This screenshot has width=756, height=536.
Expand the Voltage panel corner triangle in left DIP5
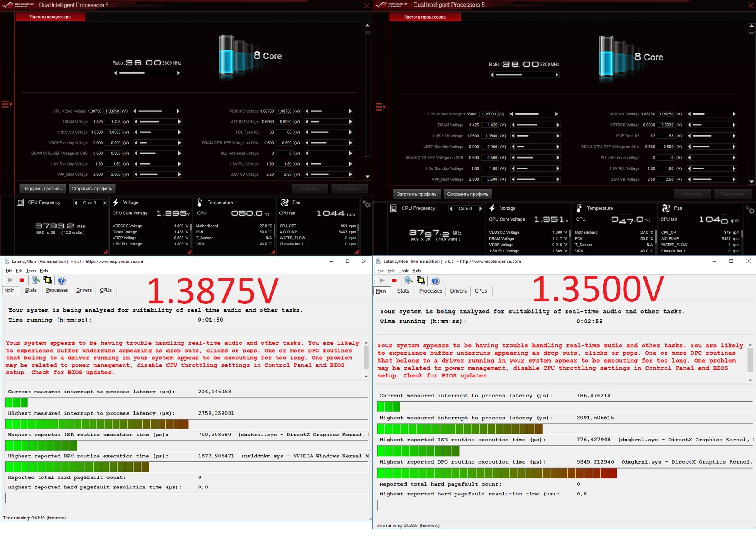[x=189, y=251]
